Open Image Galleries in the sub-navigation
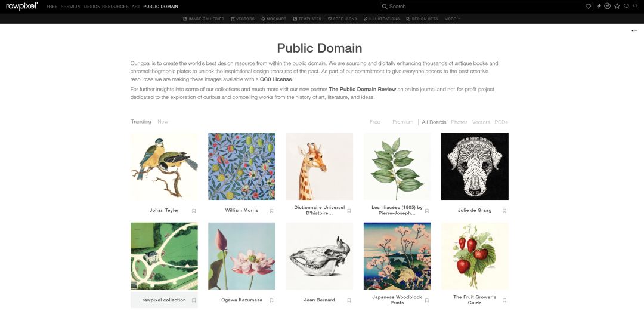 [x=203, y=19]
